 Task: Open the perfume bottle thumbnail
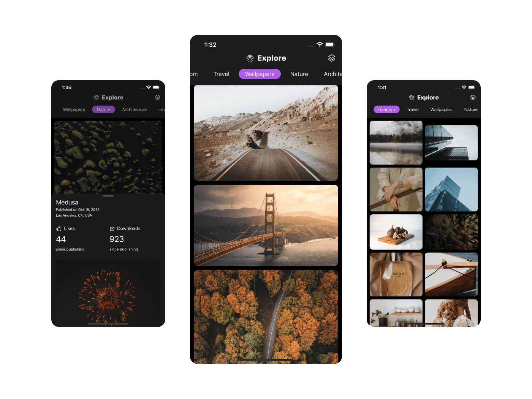click(x=396, y=274)
